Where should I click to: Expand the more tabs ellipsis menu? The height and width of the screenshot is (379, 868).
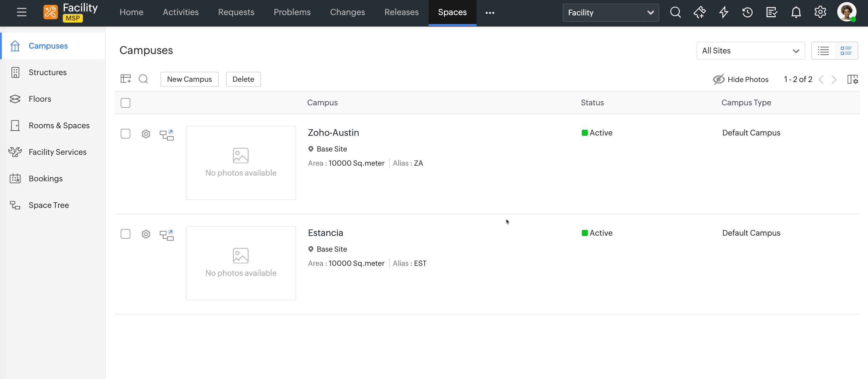[489, 12]
